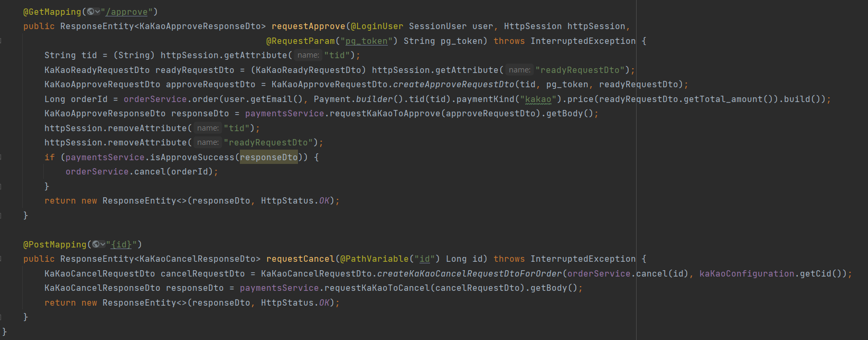Viewport: 868px width, 340px height.
Task: Select the @RequestParam annotation
Action: pyautogui.click(x=301, y=41)
